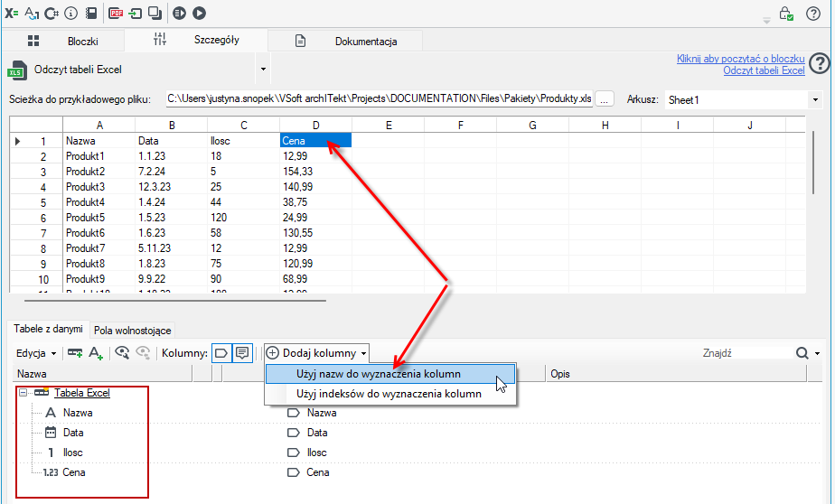Click the green import arrow icon in the top toolbar
The image size is (835, 504).
click(x=136, y=14)
